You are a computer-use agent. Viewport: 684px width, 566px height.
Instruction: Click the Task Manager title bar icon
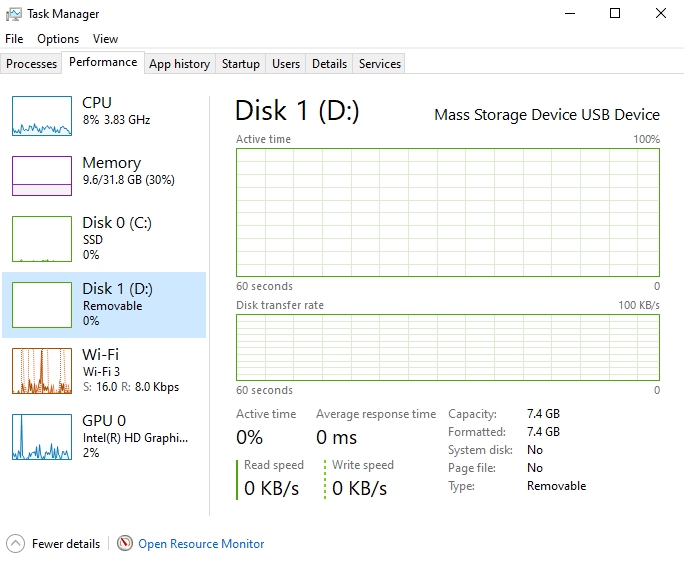click(13, 14)
